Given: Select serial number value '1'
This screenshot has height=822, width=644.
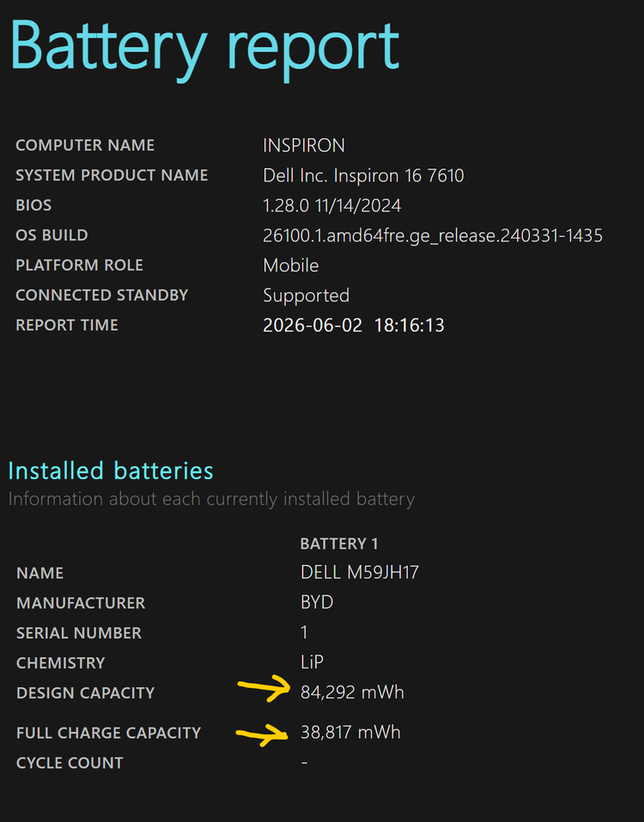Looking at the screenshot, I should pos(304,632).
